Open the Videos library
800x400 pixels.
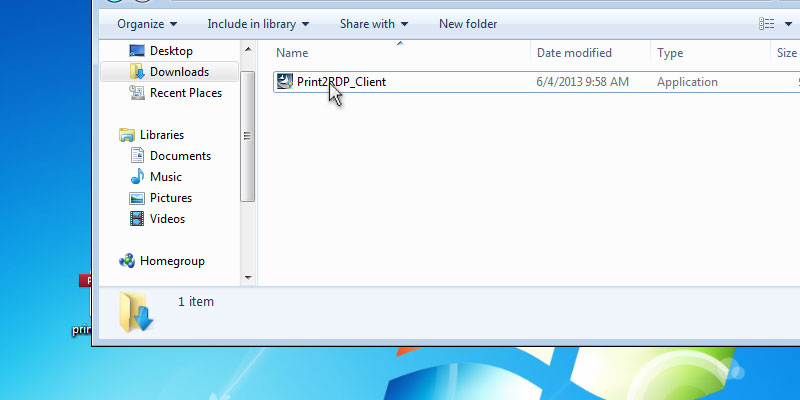167,219
